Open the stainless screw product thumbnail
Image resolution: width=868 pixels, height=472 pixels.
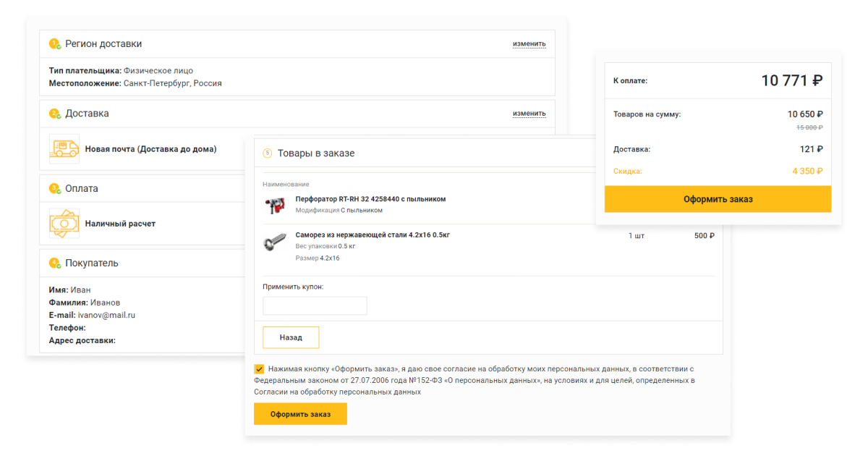275,243
